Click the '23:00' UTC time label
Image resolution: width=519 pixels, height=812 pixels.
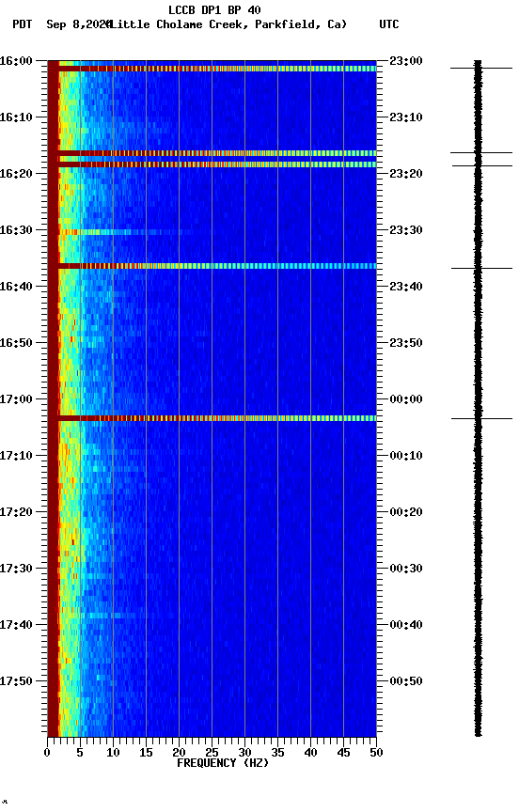[406, 61]
